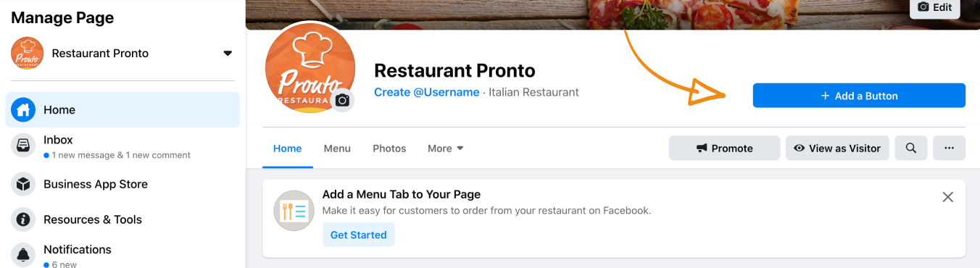The width and height of the screenshot is (980, 268).
Task: Expand the Restaurant Pronto page switcher arrow
Action: (228, 54)
